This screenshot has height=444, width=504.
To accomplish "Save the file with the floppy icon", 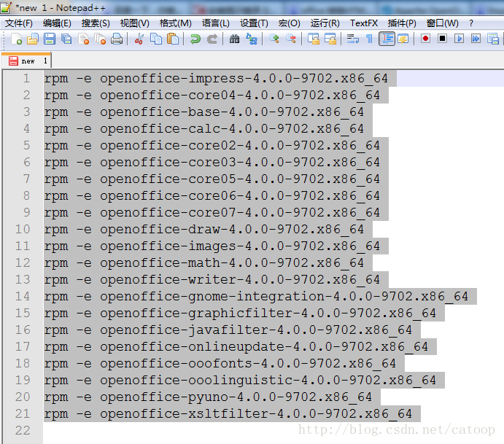I will point(50,39).
